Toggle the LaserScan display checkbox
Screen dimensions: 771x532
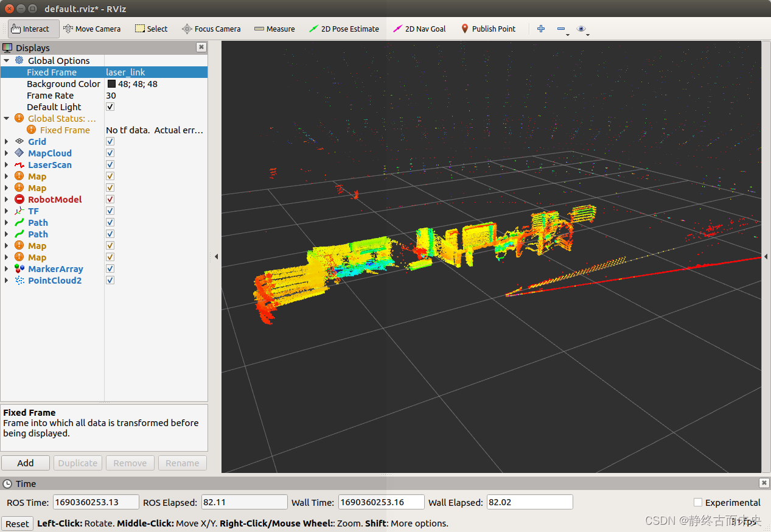(110, 164)
